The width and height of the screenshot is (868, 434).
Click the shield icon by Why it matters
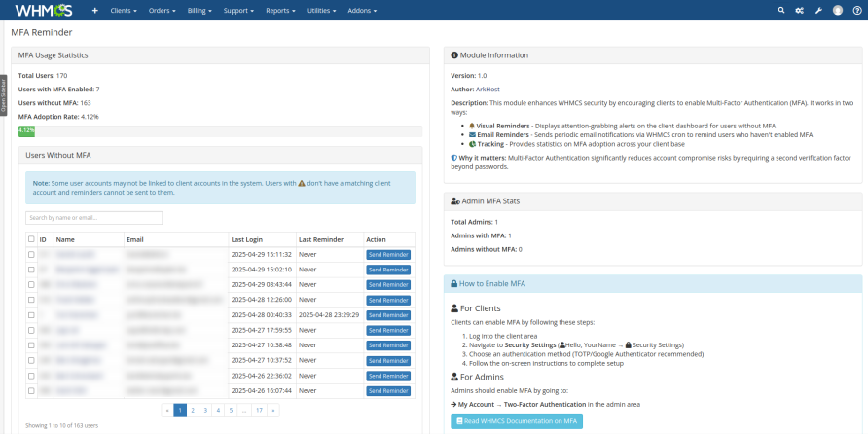(453, 158)
